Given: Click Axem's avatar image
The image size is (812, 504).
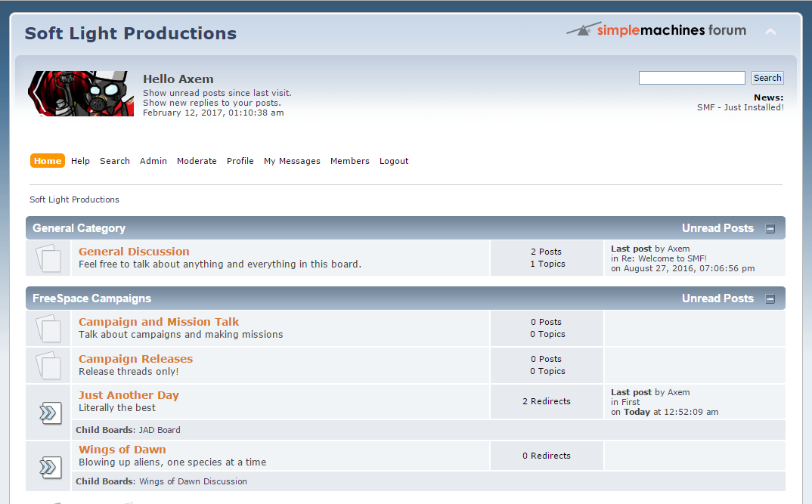Looking at the screenshot, I should 81,94.
